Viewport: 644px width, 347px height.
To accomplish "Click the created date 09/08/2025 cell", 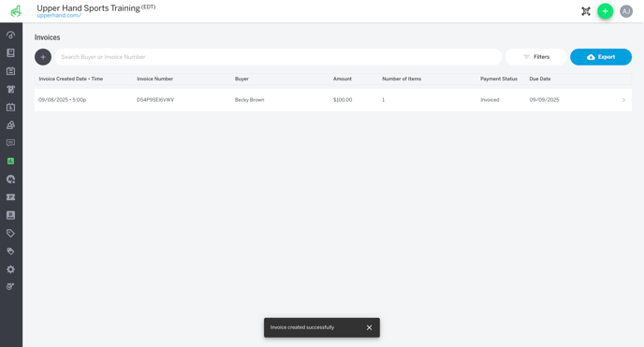I will pyautogui.click(x=63, y=100).
